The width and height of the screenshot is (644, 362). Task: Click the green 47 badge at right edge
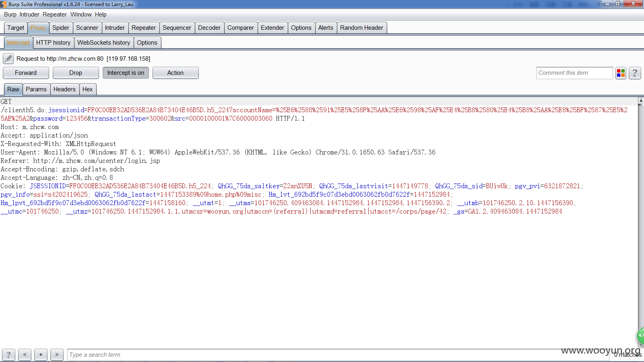pyautogui.click(x=640, y=335)
